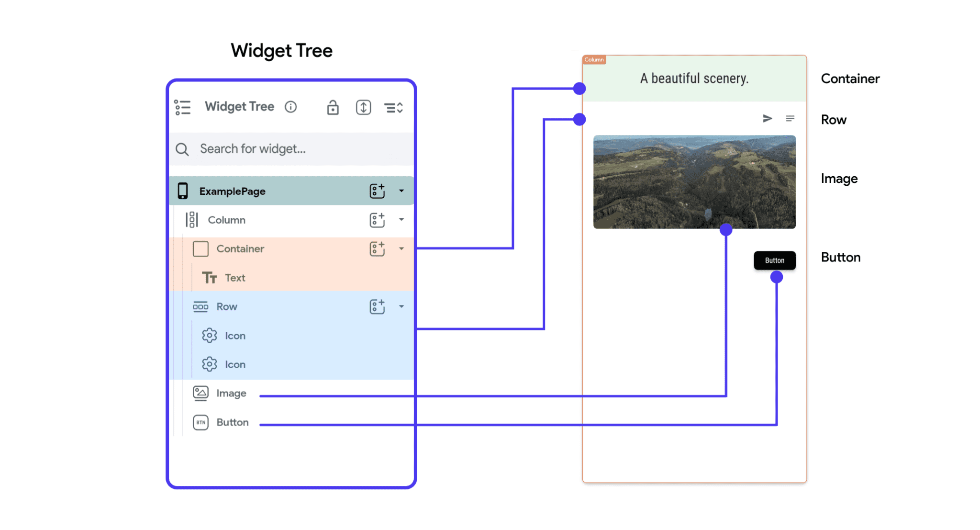Click the list-sort icon at panel top right
The height and width of the screenshot is (530, 980).
[x=394, y=107]
